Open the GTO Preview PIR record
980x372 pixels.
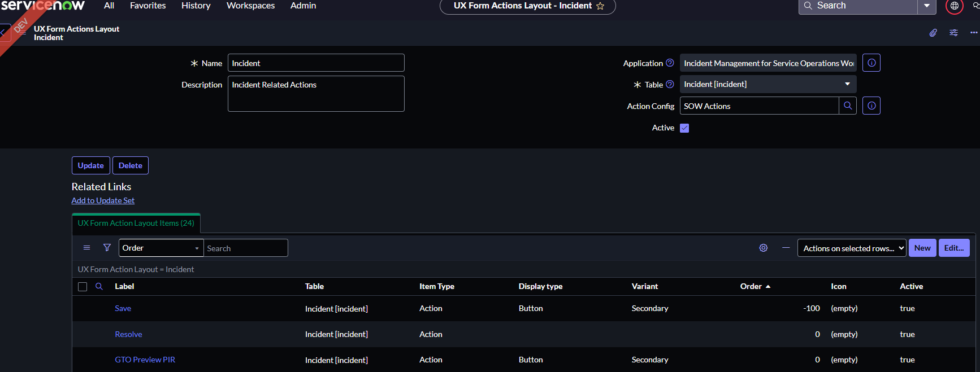pos(145,360)
